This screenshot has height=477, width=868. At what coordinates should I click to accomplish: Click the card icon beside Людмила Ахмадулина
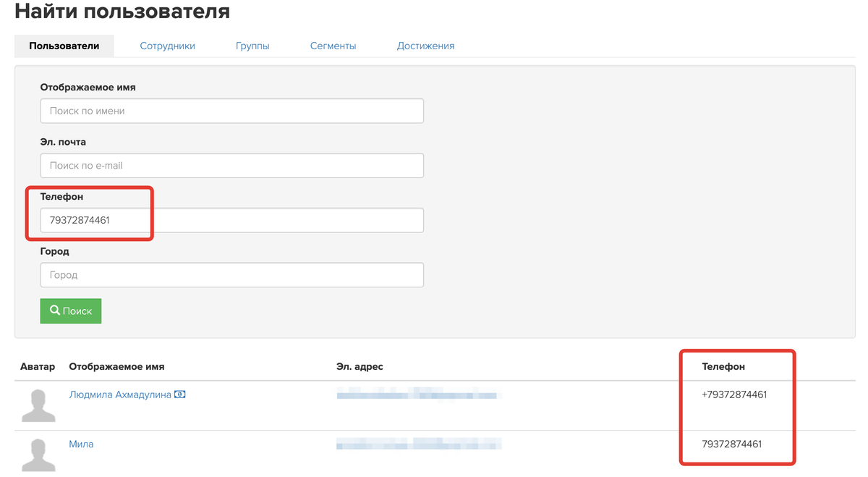(x=180, y=394)
